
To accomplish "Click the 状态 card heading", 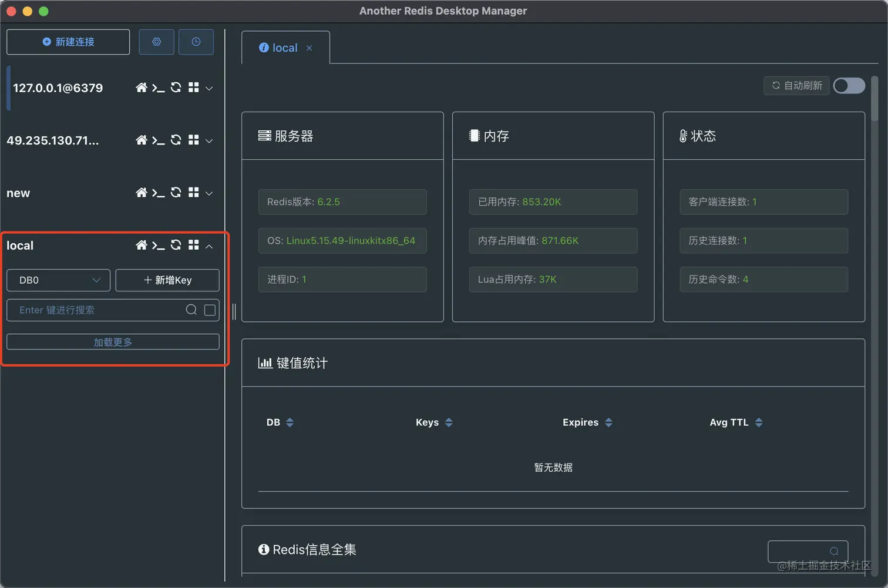I will 697,136.
